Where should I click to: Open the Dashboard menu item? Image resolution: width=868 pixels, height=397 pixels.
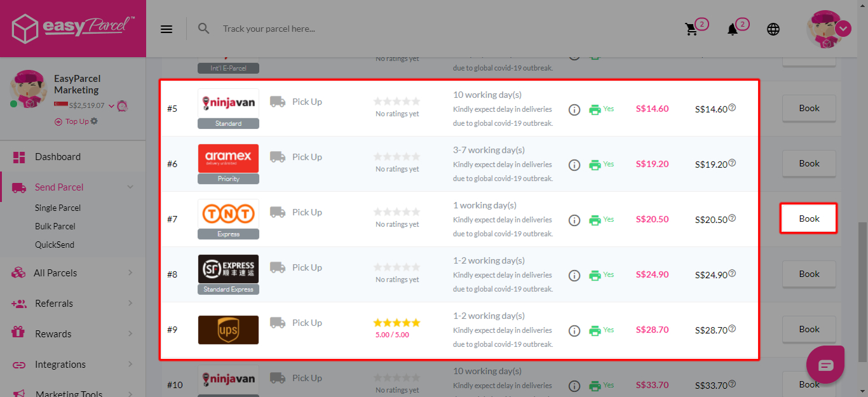73,157
